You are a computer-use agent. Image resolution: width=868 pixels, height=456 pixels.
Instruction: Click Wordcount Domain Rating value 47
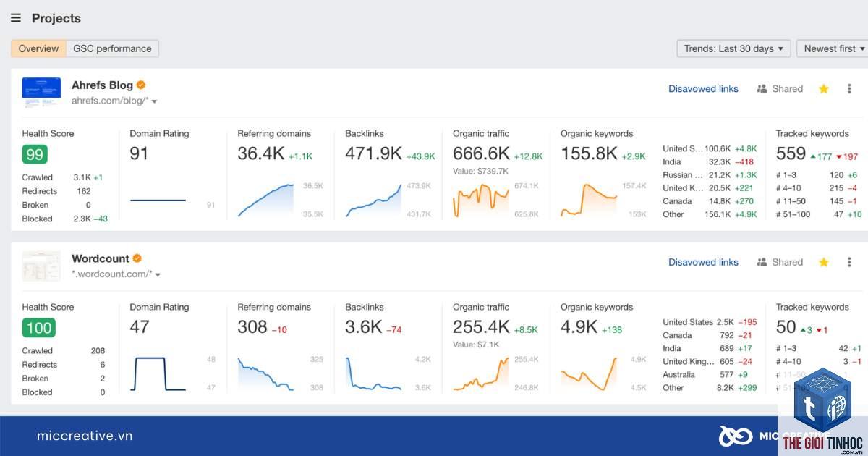140,327
